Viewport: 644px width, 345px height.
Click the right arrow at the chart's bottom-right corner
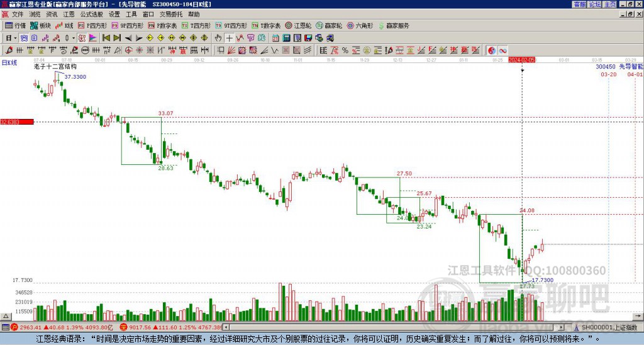click(639, 316)
